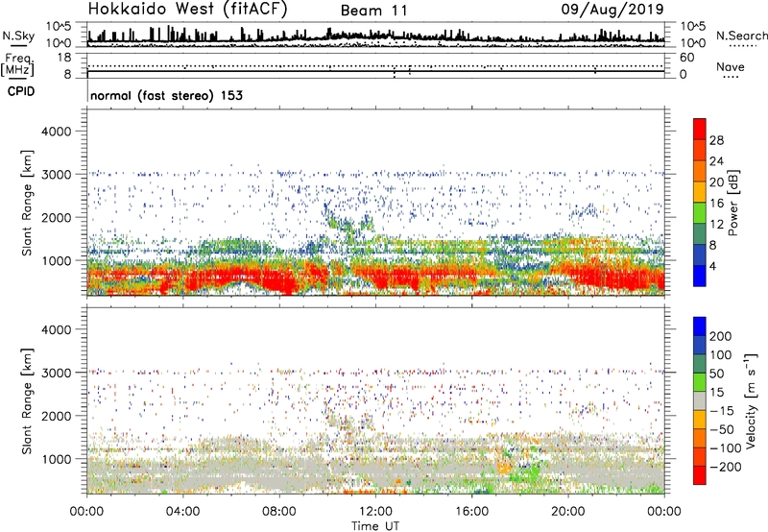
Task: Click the '15' label on the velocity colorbar
Action: coord(716,392)
